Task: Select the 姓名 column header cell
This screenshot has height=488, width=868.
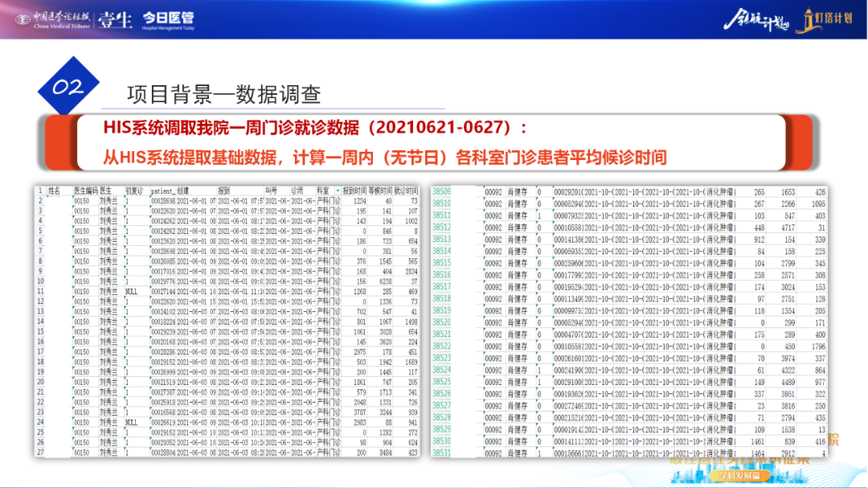Action: click(x=55, y=191)
